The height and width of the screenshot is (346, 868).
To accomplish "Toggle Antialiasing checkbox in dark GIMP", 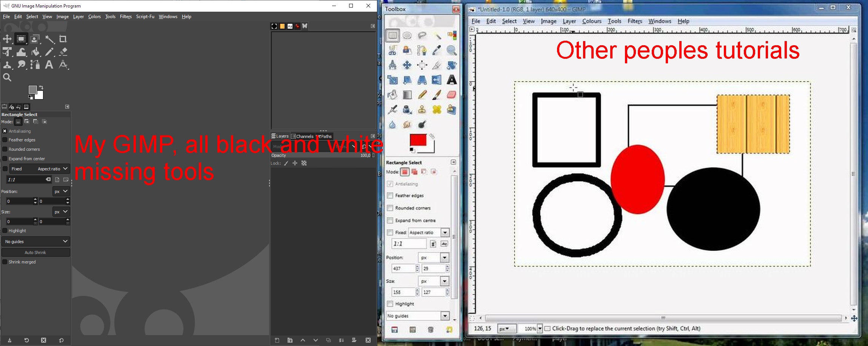I will 5,131.
